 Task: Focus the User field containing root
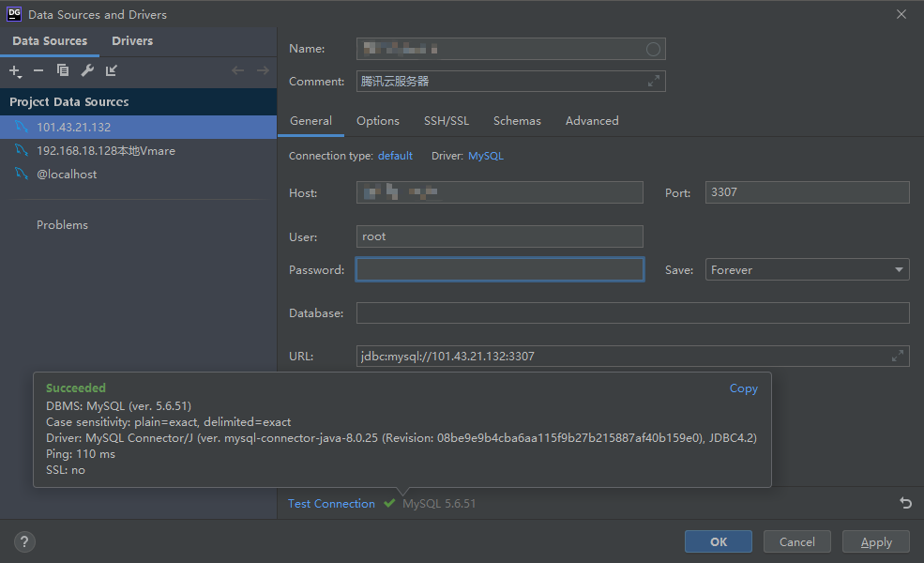500,236
